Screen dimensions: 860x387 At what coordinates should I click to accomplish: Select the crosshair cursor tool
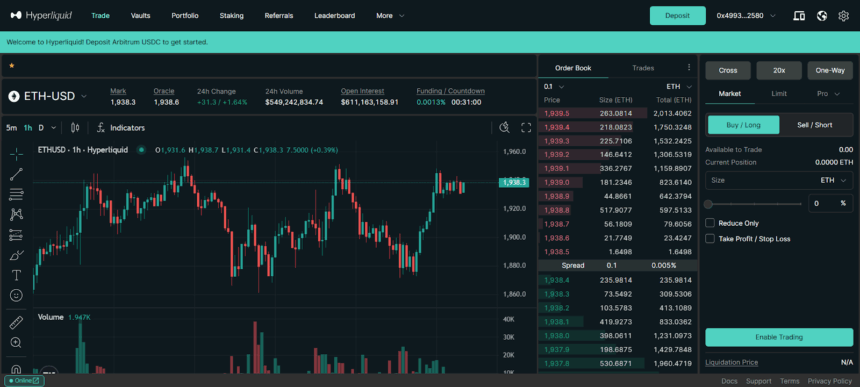click(x=16, y=154)
